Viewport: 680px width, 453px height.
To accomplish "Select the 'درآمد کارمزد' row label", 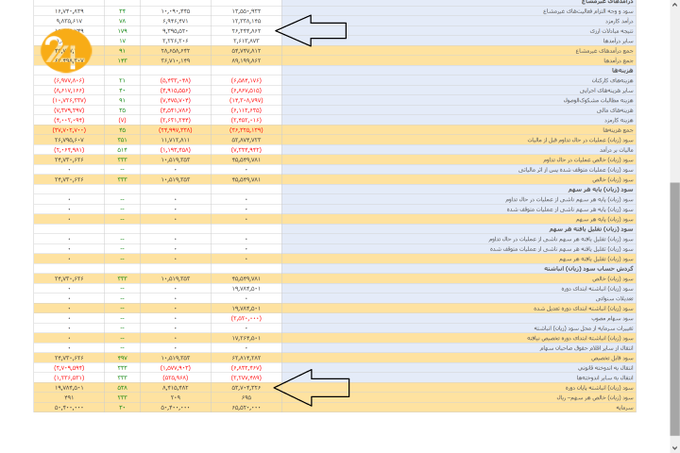I will pos(617,20).
